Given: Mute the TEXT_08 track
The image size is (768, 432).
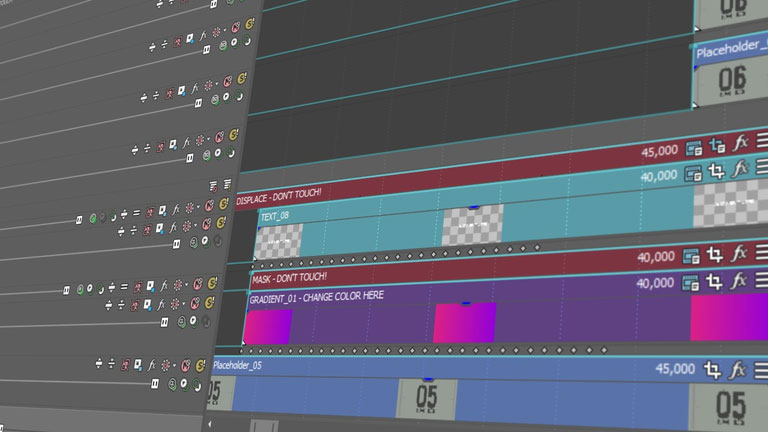Looking at the screenshot, I should pyautogui.click(x=207, y=224).
